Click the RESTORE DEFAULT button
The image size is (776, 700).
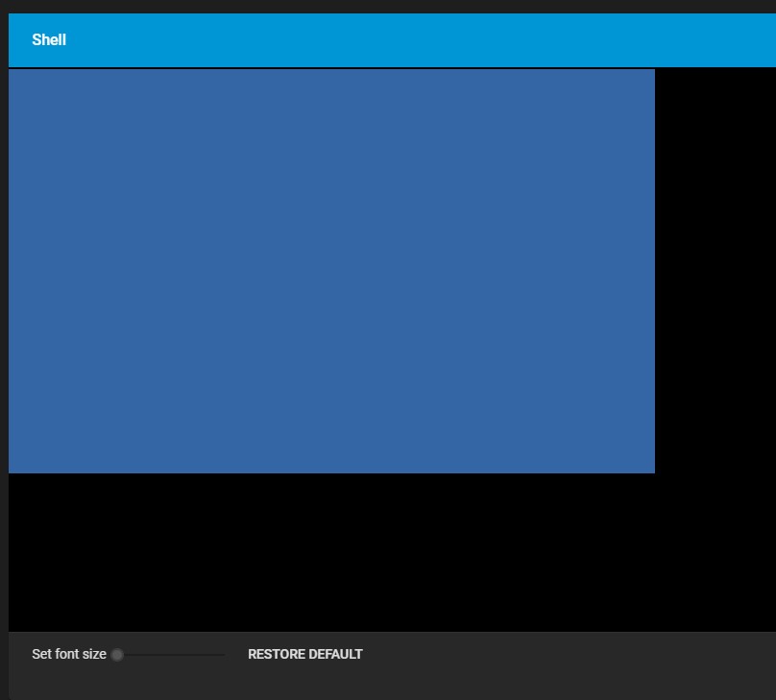click(304, 654)
